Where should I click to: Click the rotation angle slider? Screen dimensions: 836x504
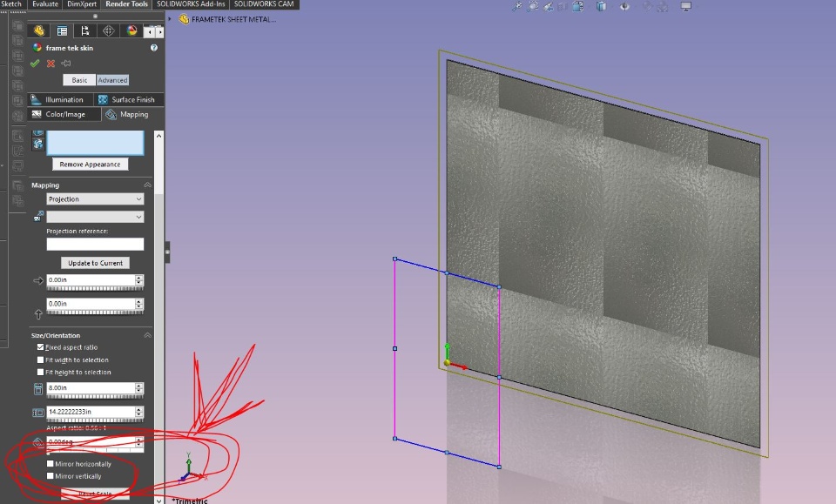[x=95, y=450]
